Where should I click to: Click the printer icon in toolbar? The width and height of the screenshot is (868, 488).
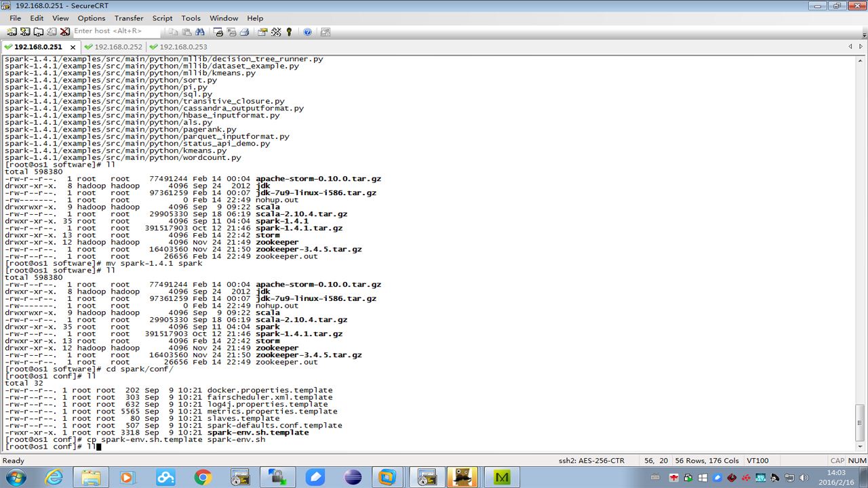point(244,32)
